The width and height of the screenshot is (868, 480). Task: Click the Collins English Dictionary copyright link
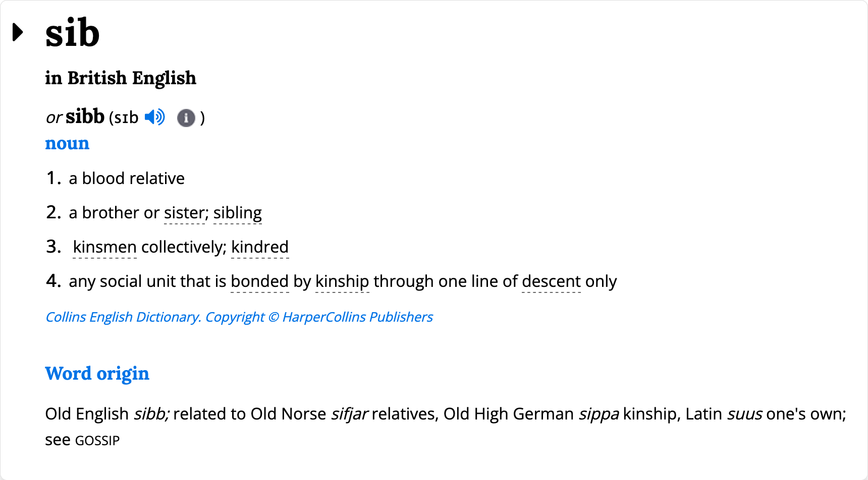(239, 317)
